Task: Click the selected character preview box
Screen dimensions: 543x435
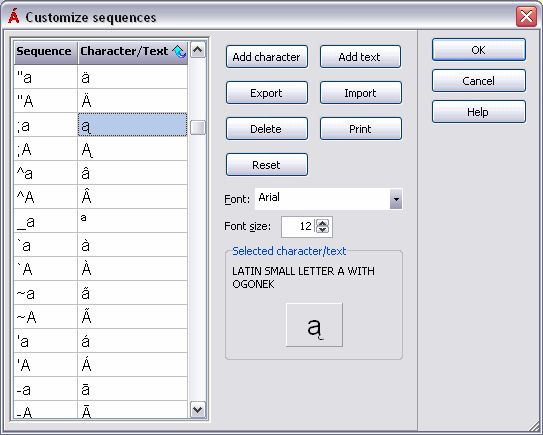Action: pos(314,325)
